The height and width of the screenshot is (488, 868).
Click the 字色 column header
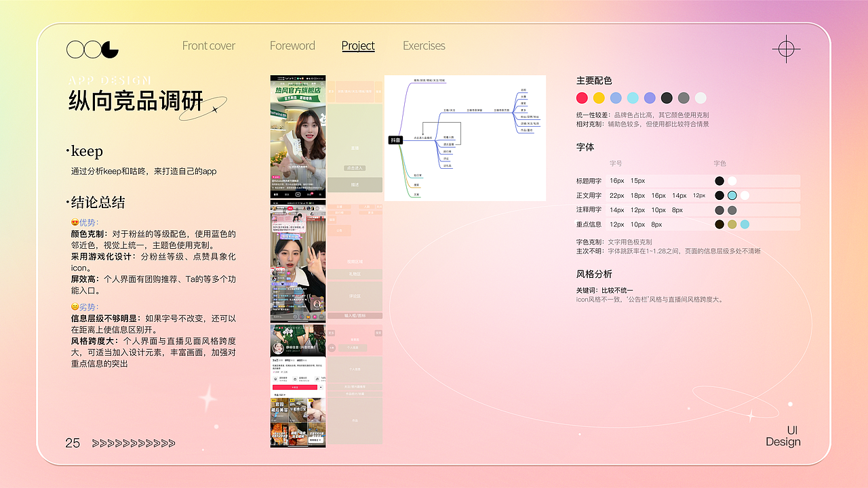point(719,163)
